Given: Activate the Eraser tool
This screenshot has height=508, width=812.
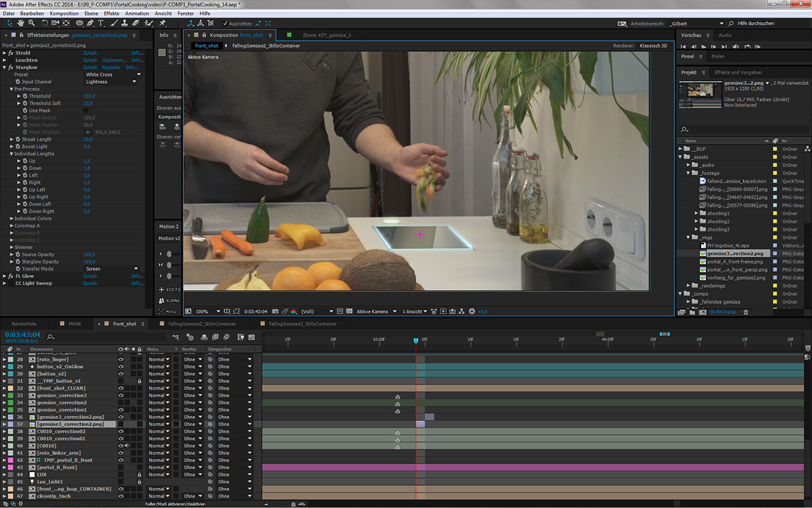Looking at the screenshot, I should pos(133,23).
